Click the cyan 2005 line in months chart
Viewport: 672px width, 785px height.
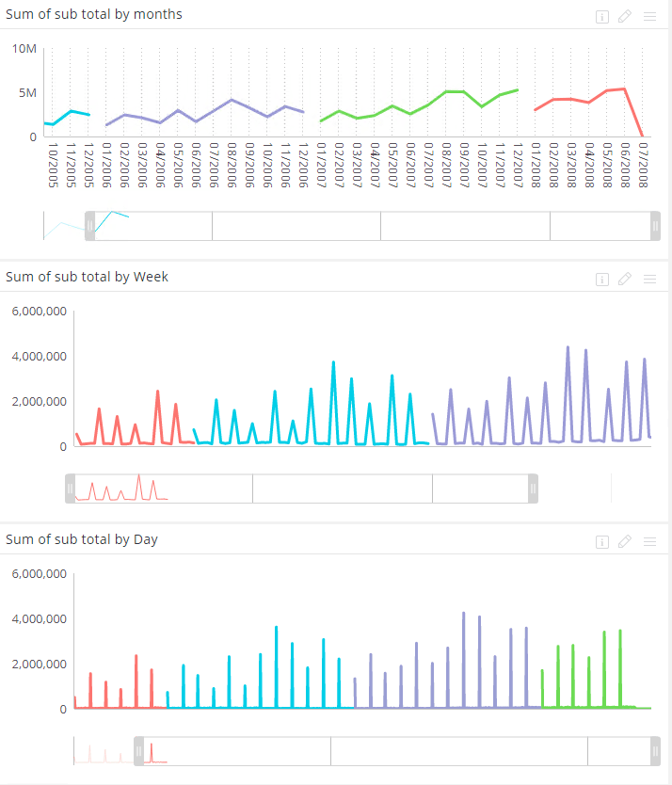(x=72, y=111)
